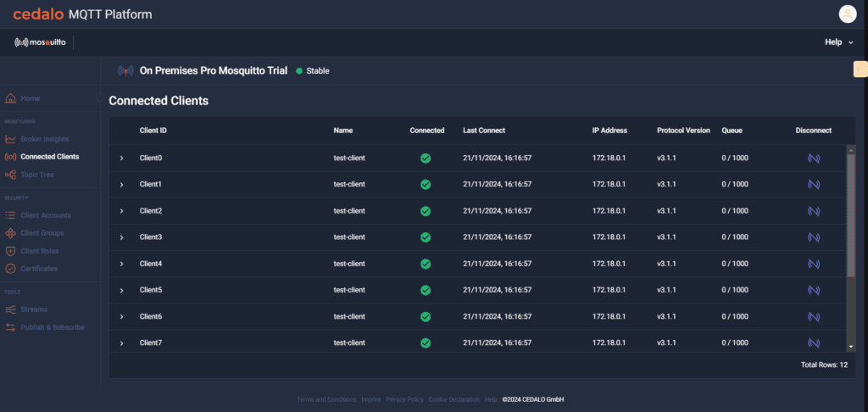This screenshot has width=868, height=412.
Task: Click the Streams icon in the sidebar
Action: tap(10, 309)
